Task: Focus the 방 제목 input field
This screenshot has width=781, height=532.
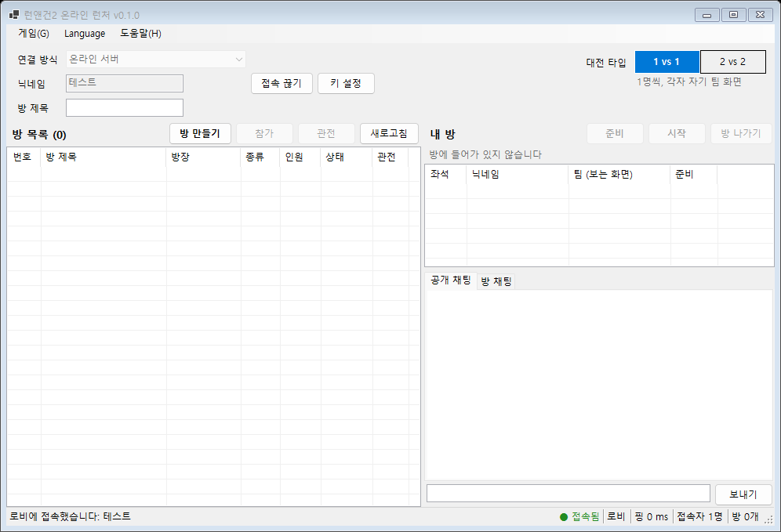Action: 125,107
